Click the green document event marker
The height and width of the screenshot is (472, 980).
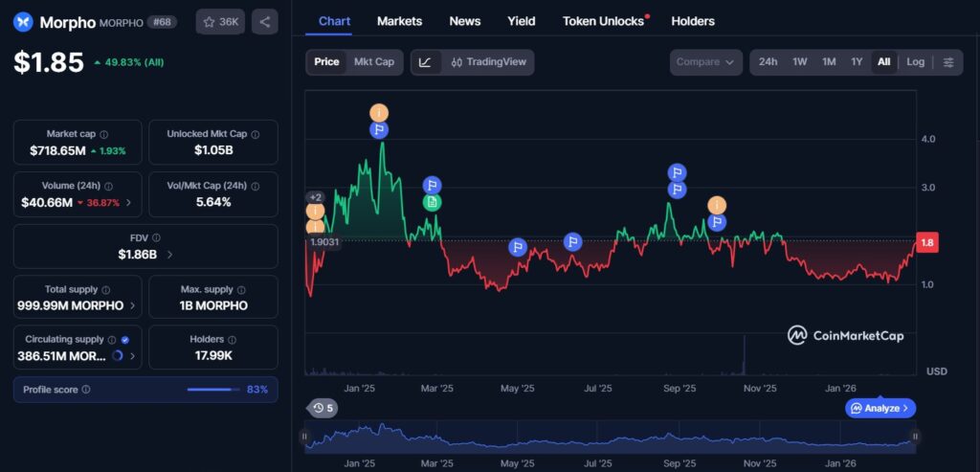click(432, 202)
